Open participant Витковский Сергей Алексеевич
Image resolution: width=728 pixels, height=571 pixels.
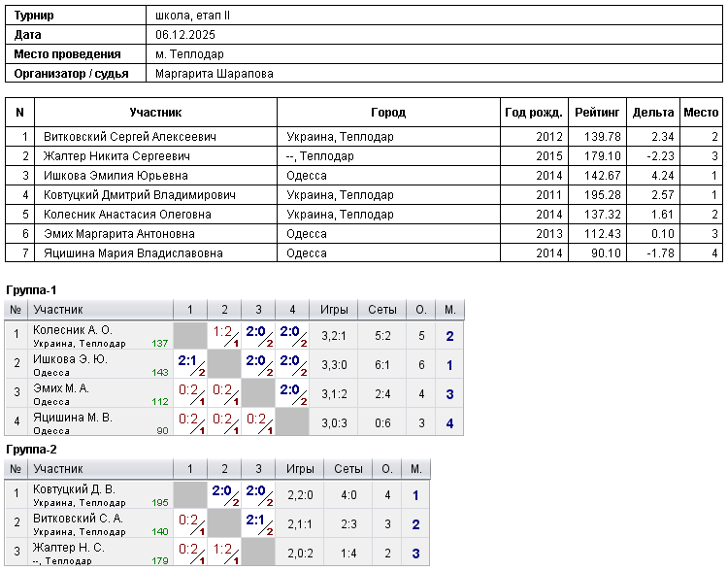[x=129, y=137]
